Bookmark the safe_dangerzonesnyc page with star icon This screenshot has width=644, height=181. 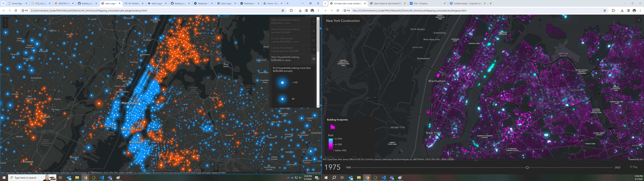pos(283,11)
